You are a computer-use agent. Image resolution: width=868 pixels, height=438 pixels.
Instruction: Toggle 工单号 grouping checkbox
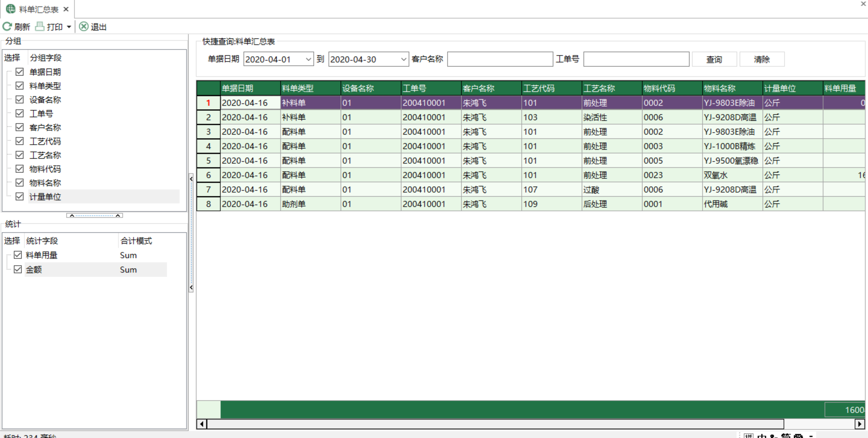(x=19, y=113)
